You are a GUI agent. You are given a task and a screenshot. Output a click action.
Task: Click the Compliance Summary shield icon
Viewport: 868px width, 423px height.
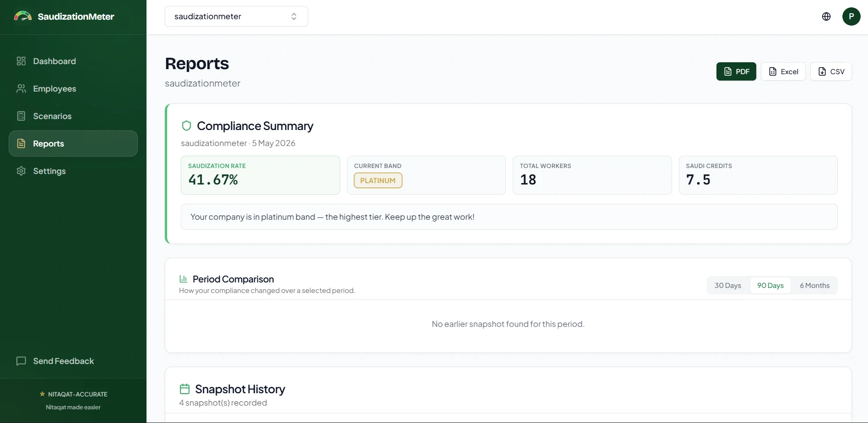[186, 126]
